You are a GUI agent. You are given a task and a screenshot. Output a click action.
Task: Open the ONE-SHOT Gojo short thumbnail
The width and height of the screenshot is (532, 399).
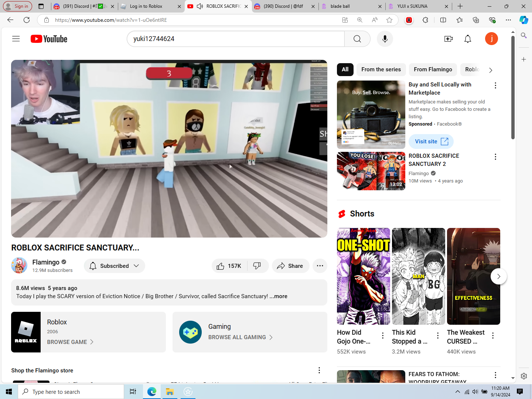(x=364, y=276)
